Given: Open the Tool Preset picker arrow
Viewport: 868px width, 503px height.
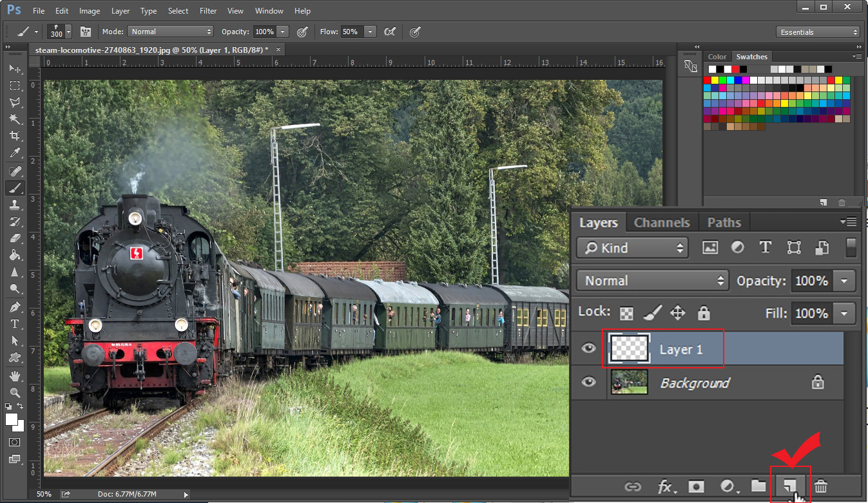Looking at the screenshot, I should click(36, 32).
